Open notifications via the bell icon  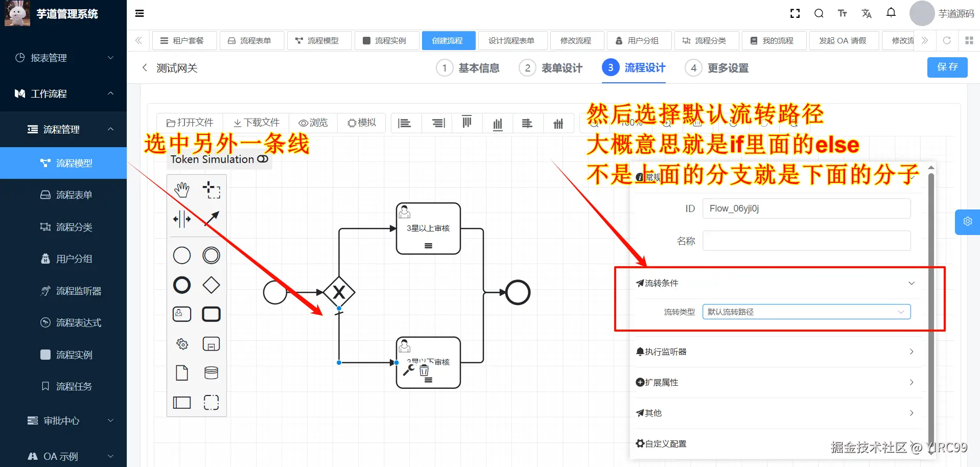(x=891, y=13)
